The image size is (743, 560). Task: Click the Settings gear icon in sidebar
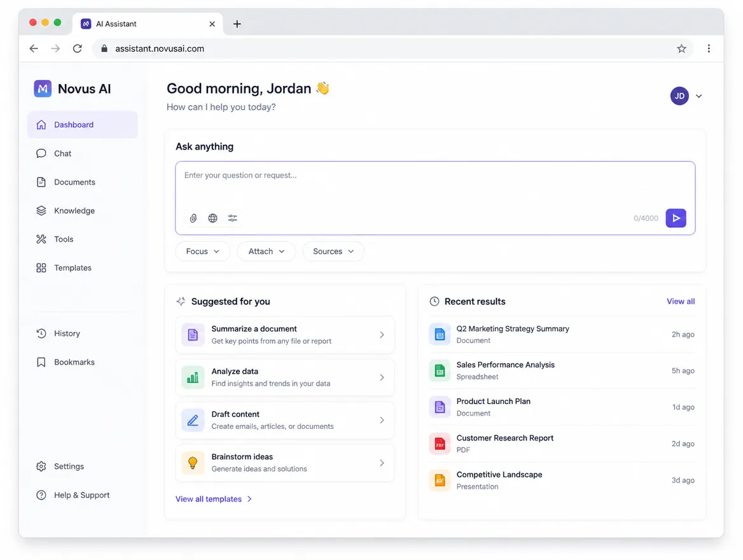(x=41, y=466)
